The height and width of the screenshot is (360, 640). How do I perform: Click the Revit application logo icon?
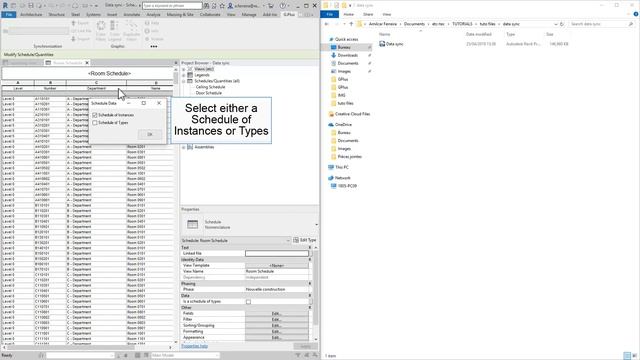point(5,6)
